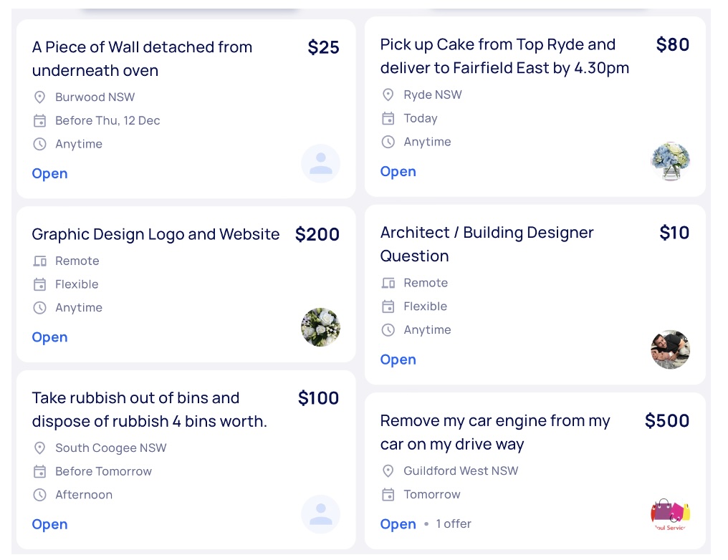Click default avatar on the oven wall task
728x560 pixels.
coord(320,163)
